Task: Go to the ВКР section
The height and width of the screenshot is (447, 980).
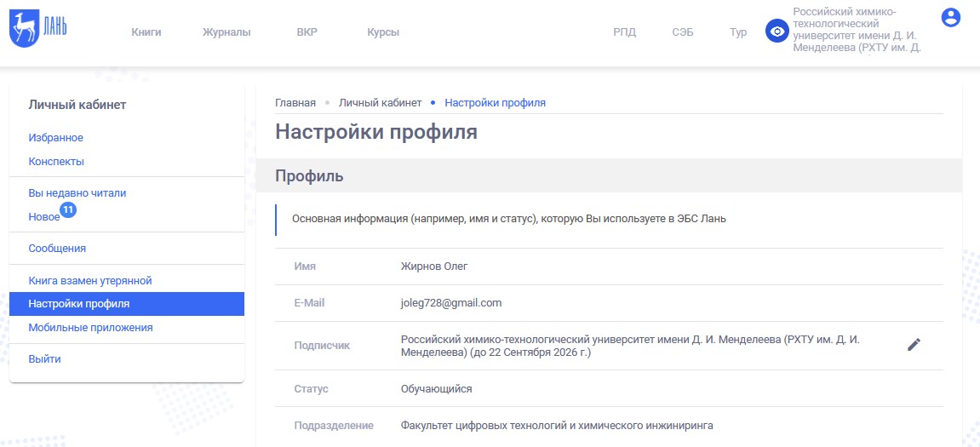Action: click(x=307, y=32)
